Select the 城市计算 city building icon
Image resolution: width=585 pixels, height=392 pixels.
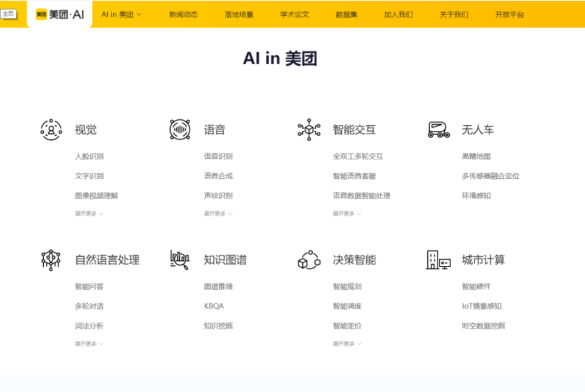tap(438, 259)
